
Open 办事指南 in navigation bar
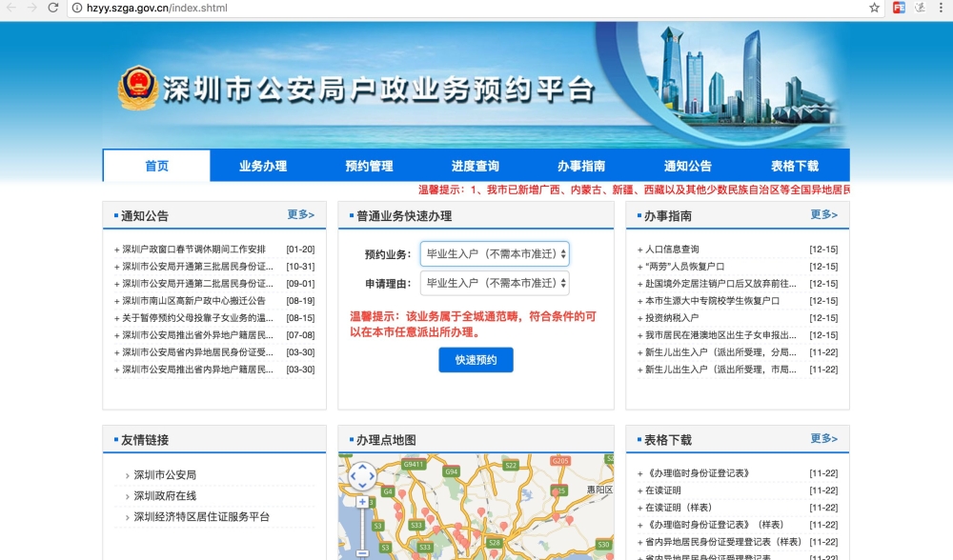[581, 166]
